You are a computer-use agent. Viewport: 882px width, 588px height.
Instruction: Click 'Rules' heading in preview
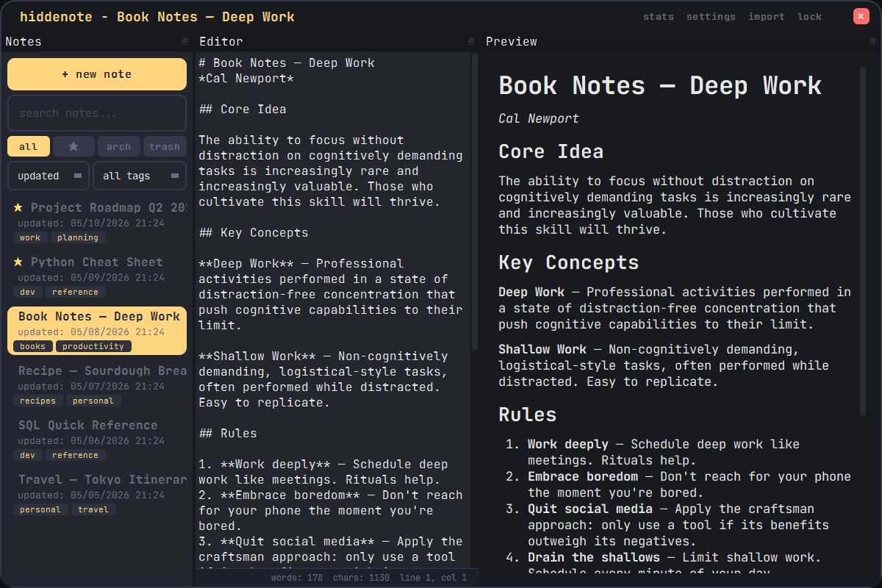pos(527,414)
